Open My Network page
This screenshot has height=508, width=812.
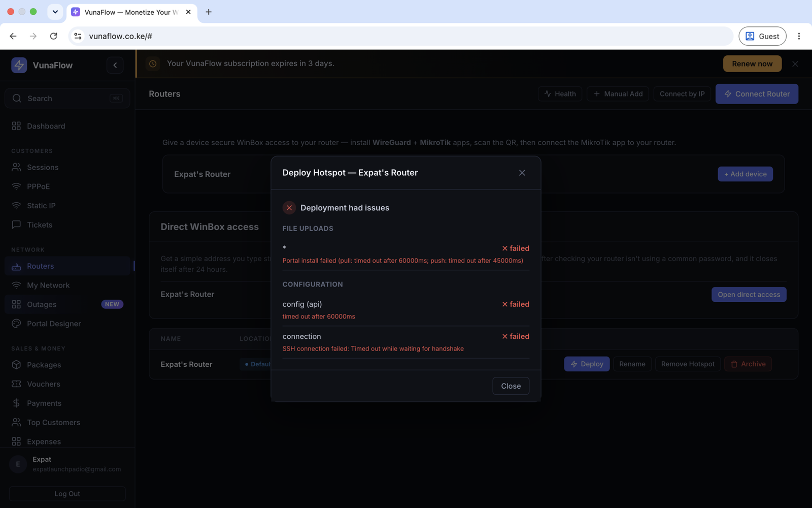(67, 285)
